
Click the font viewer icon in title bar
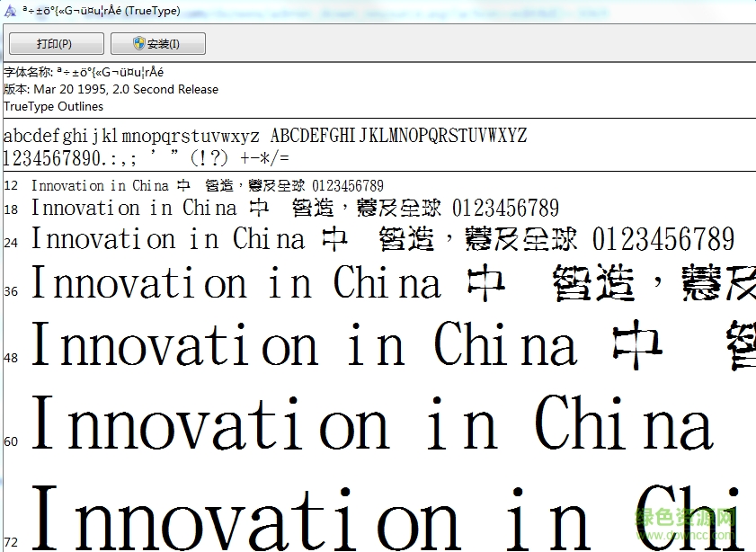11,11
